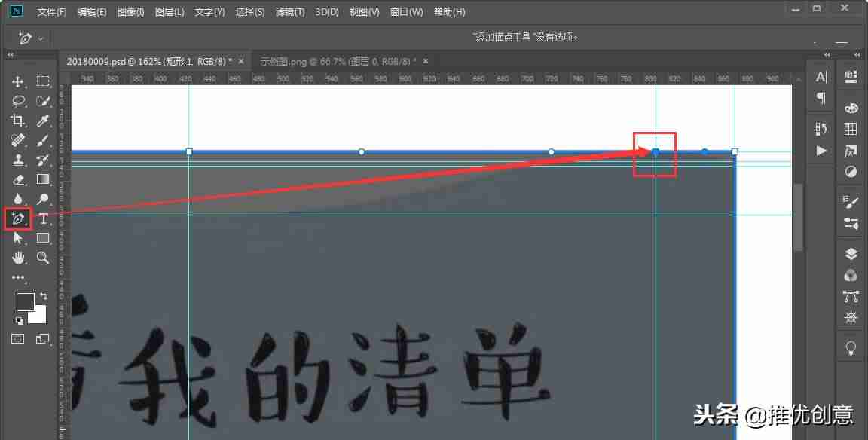Open the 窗口(W) menu
This screenshot has width=868, height=440.
406,11
